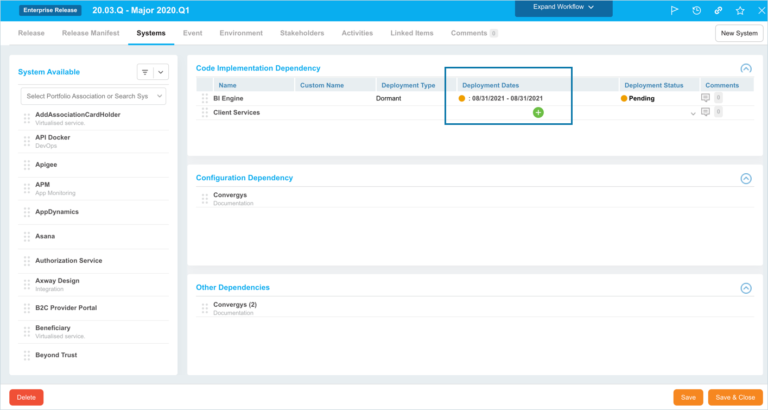This screenshot has width=768, height=410.
Task: Click the link chain icon
Action: (718, 10)
